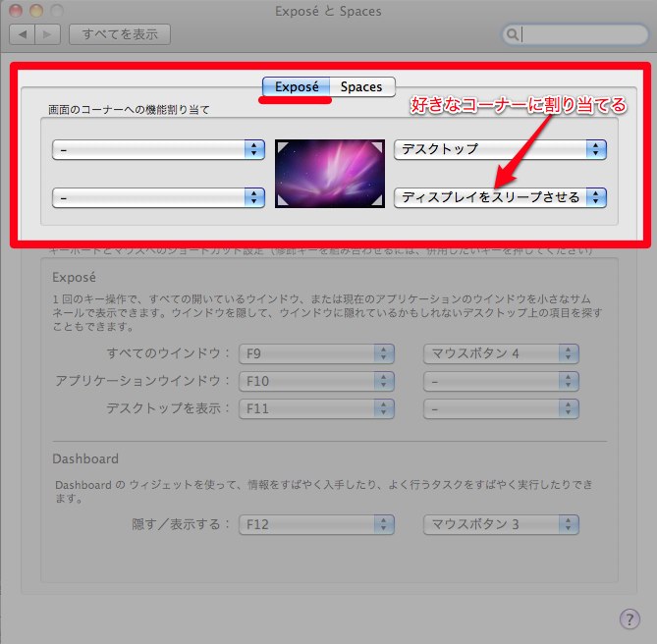The height and width of the screenshot is (644, 657).
Task: Open the top-left corner assignment dropdown
Action: [158, 149]
